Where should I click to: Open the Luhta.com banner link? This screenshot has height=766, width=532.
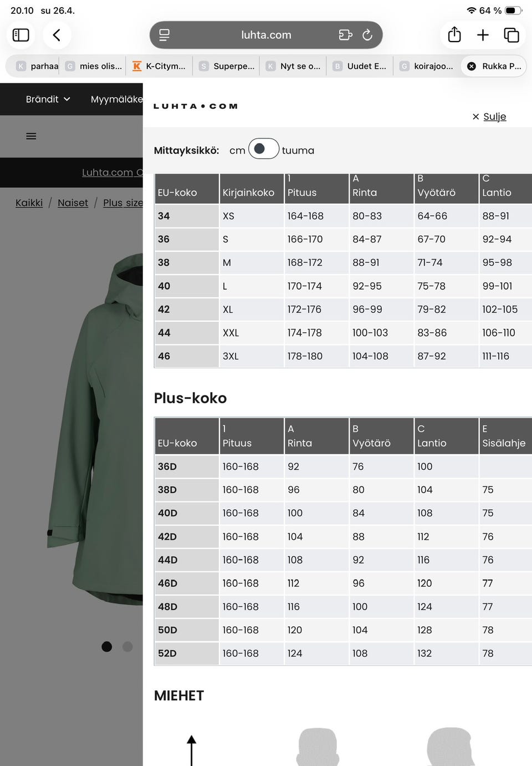112,173
